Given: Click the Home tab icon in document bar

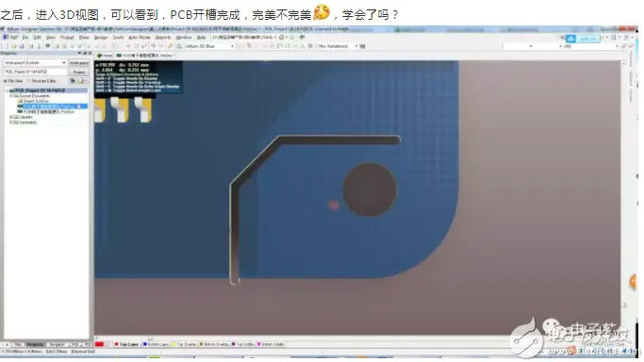Looking at the screenshot, I should point(99,56).
